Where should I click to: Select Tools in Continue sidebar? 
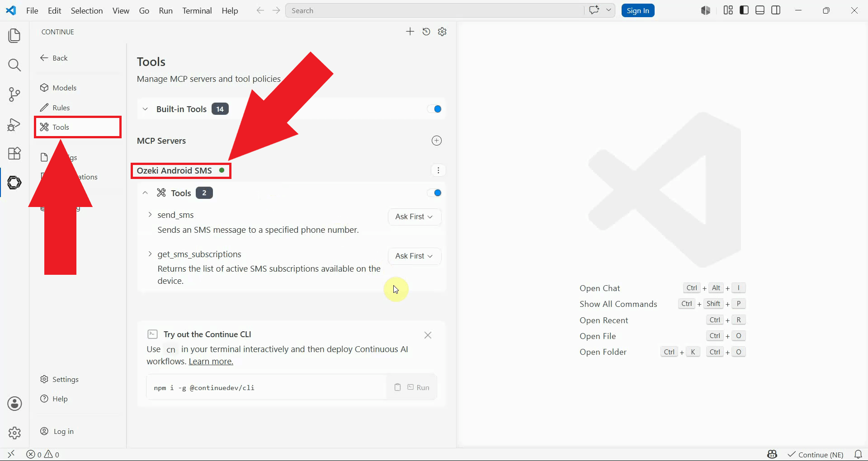(78, 127)
